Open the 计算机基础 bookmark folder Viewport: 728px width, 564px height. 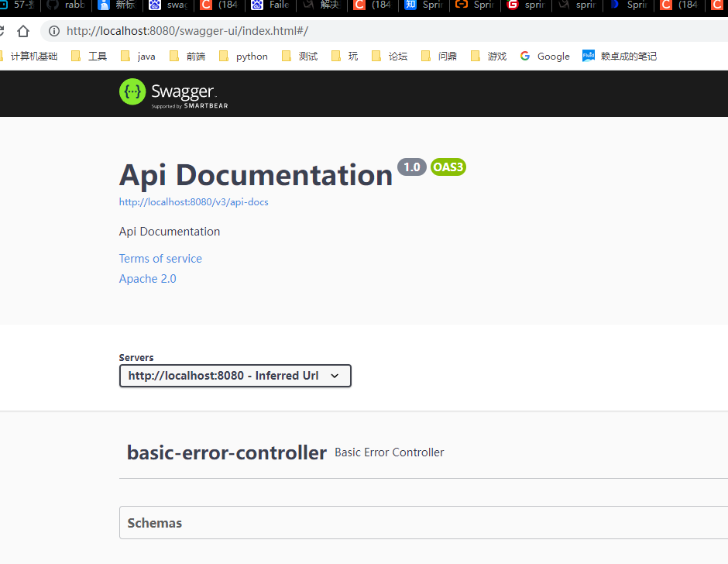pyautogui.click(x=29, y=57)
